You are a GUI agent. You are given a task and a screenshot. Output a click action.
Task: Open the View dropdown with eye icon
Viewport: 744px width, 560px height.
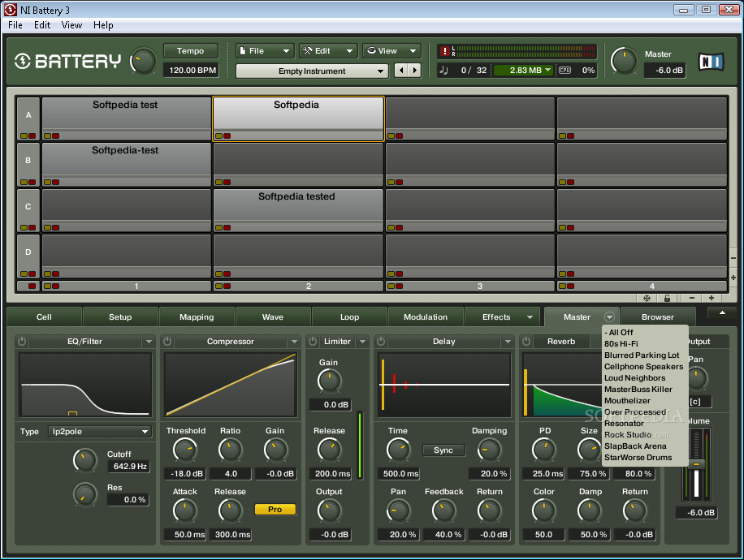point(392,51)
